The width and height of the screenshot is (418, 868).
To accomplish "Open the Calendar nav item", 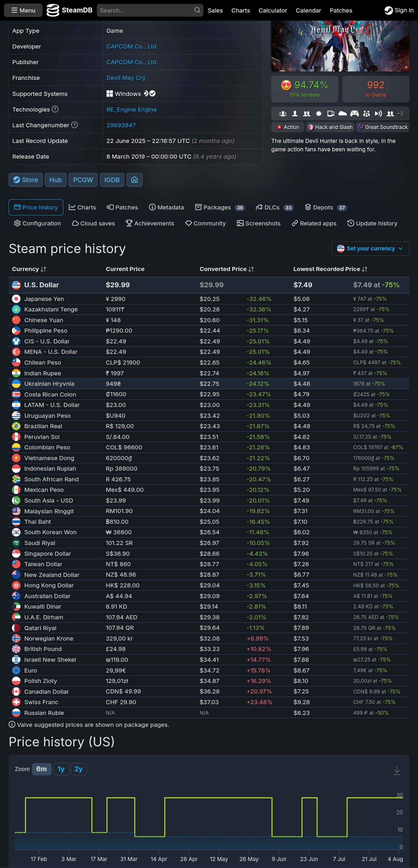I will (308, 10).
